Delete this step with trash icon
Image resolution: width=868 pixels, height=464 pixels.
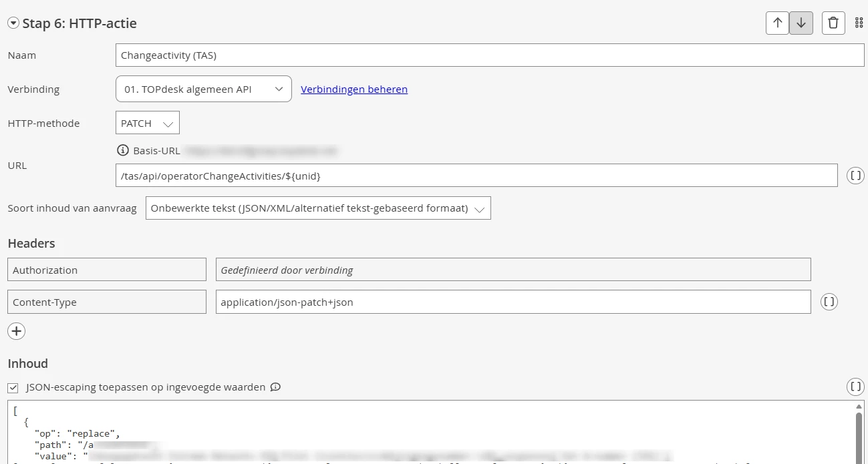(833, 23)
